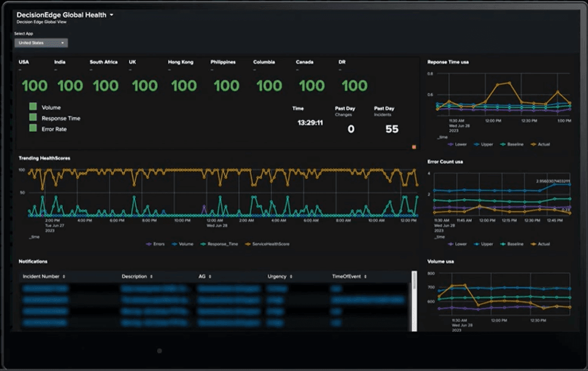This screenshot has width=588, height=371.
Task: Click the green square beside Volume
Action: point(33,107)
